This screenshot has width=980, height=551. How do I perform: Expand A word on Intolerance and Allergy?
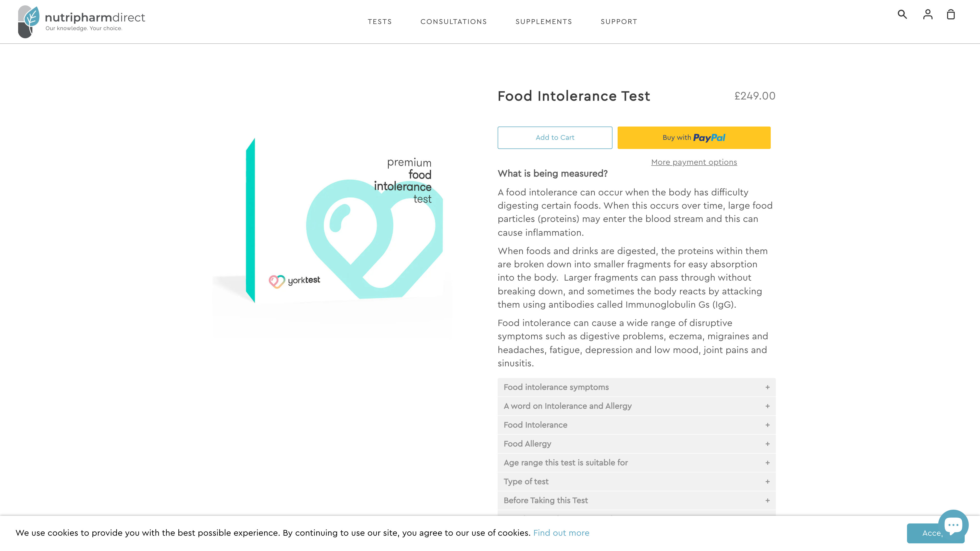coord(636,406)
